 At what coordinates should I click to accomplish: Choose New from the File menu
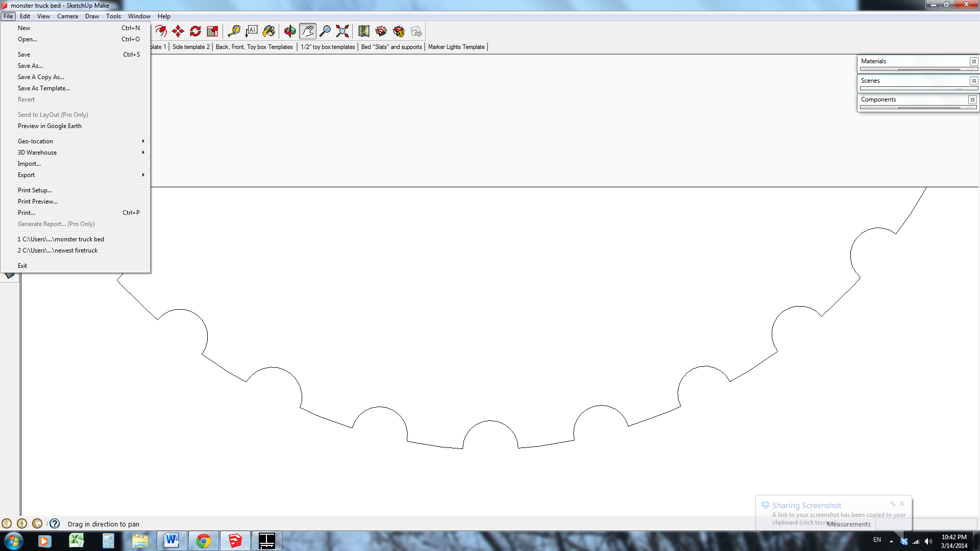tap(76, 28)
